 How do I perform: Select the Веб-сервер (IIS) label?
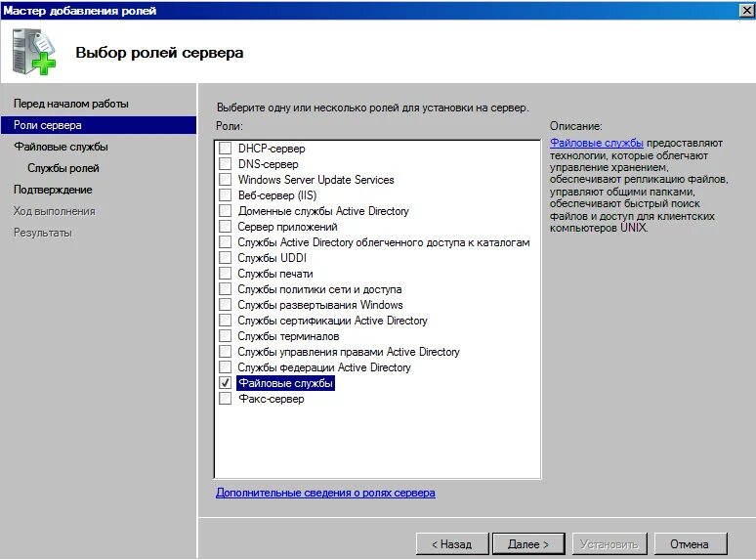277,195
